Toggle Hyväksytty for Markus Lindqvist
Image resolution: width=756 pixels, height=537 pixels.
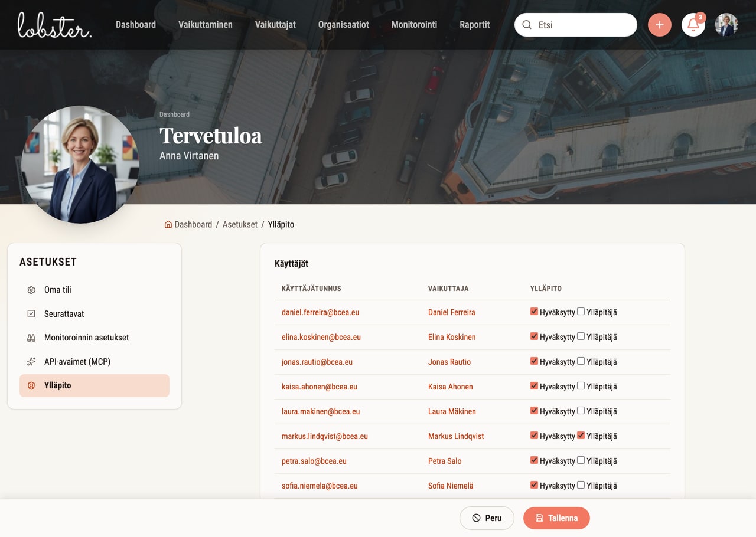[534, 436]
